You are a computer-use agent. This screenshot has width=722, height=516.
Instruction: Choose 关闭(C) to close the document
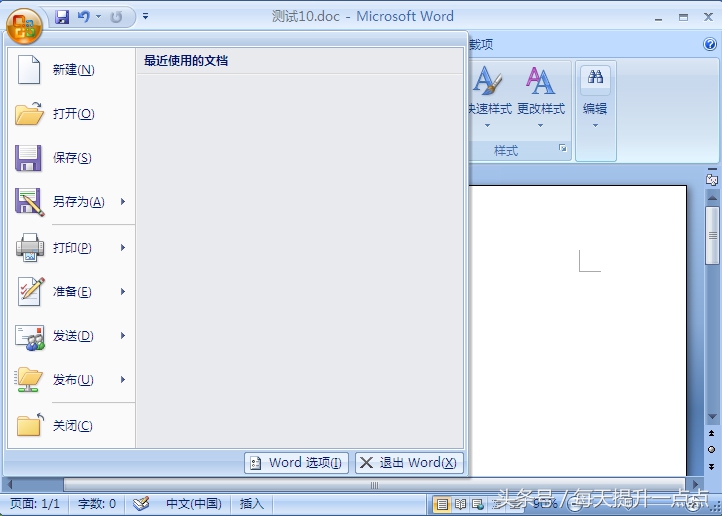tap(71, 425)
